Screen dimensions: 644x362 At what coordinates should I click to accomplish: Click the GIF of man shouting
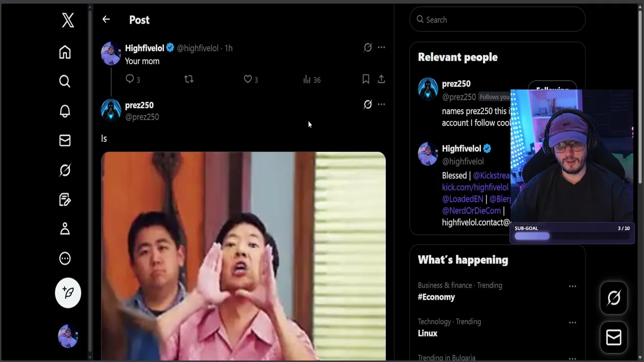[244, 256]
